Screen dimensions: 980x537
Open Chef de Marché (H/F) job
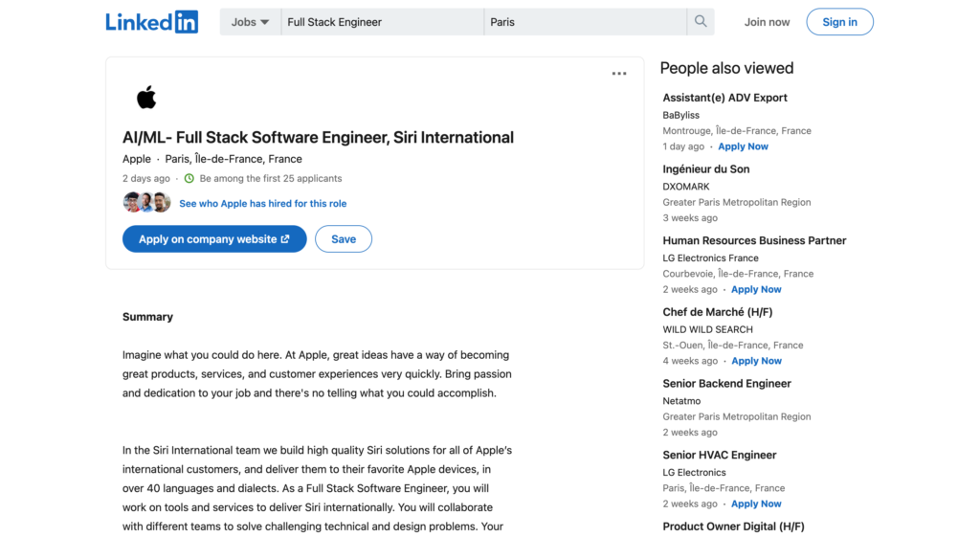pyautogui.click(x=718, y=311)
